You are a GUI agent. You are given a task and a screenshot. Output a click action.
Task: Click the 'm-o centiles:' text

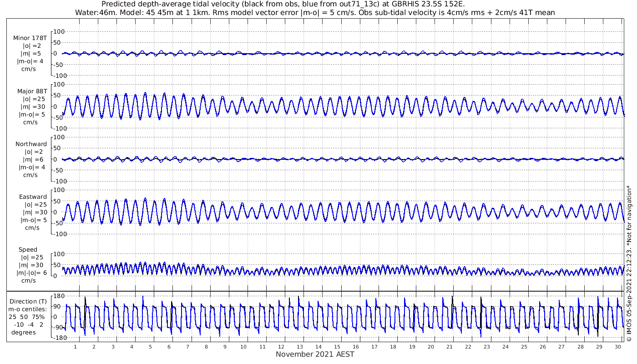(x=27, y=309)
